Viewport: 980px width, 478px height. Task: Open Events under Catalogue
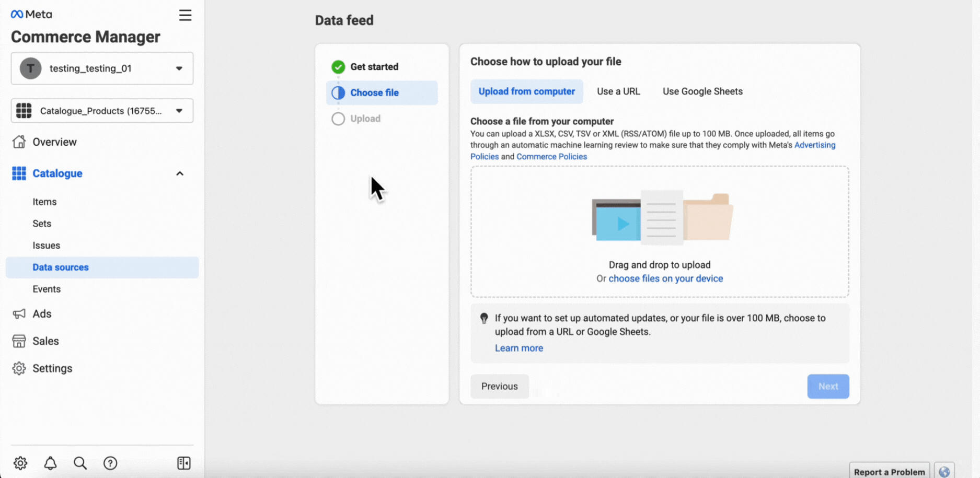[x=47, y=289]
